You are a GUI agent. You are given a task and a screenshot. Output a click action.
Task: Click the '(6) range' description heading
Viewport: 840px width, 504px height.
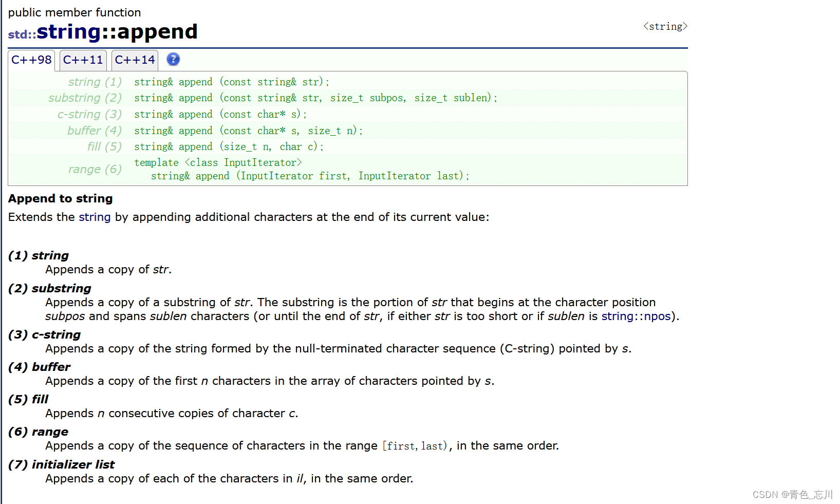tap(39, 432)
